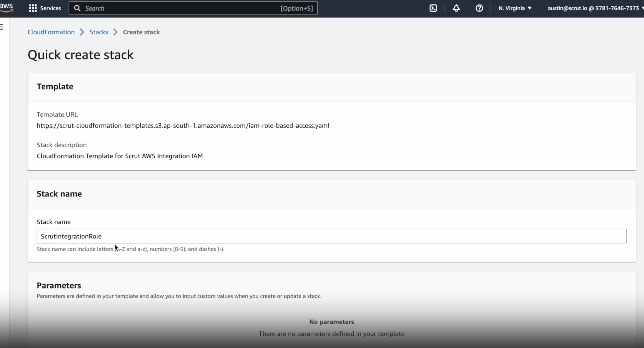Screen dimensions: 644x348
Task: Open the Services grid menu
Action: click(x=33, y=8)
